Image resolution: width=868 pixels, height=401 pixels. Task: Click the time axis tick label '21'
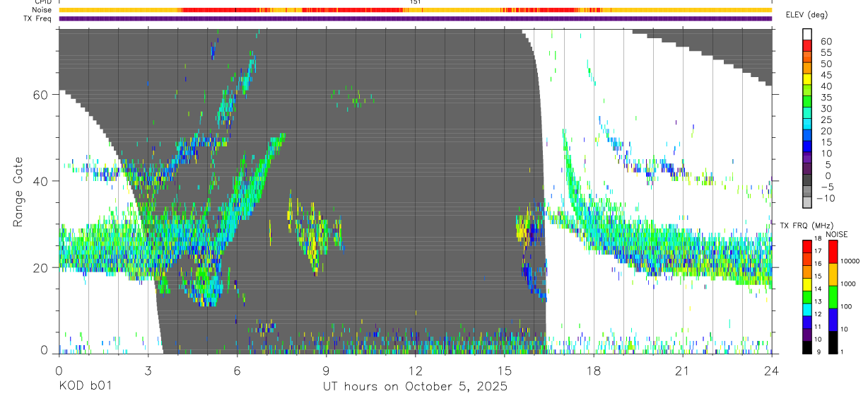coord(682,371)
